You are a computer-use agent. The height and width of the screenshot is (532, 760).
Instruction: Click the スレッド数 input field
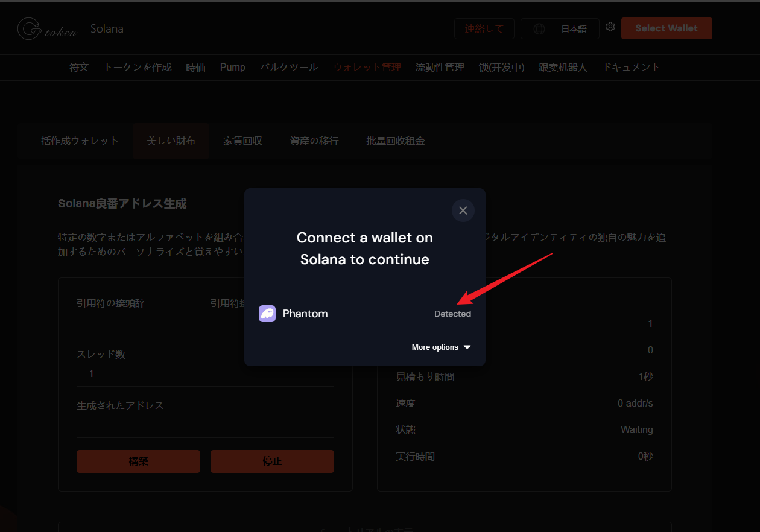(205, 374)
